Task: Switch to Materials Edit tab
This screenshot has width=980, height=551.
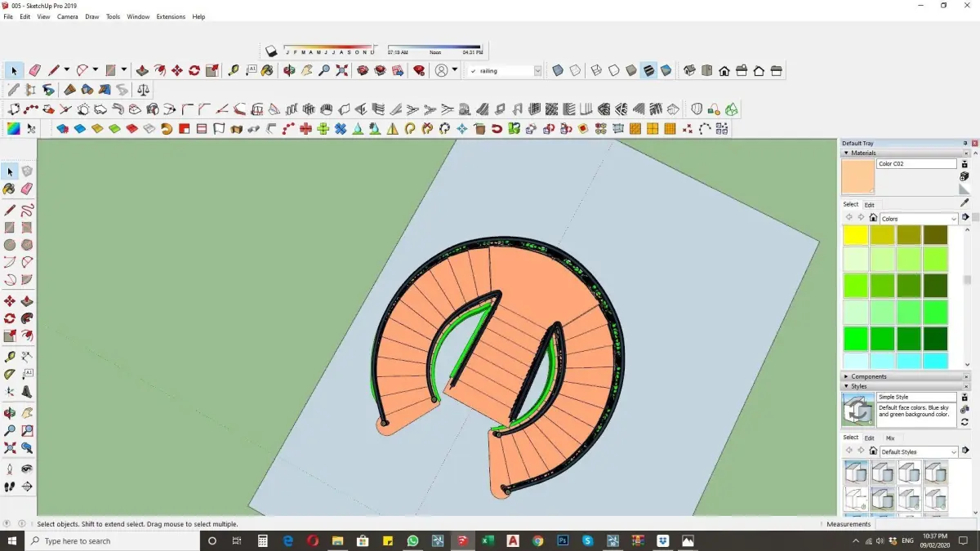Action: (x=870, y=205)
